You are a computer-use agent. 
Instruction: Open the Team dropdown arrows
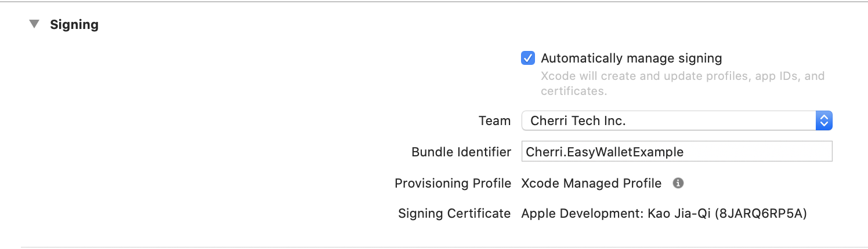[824, 120]
